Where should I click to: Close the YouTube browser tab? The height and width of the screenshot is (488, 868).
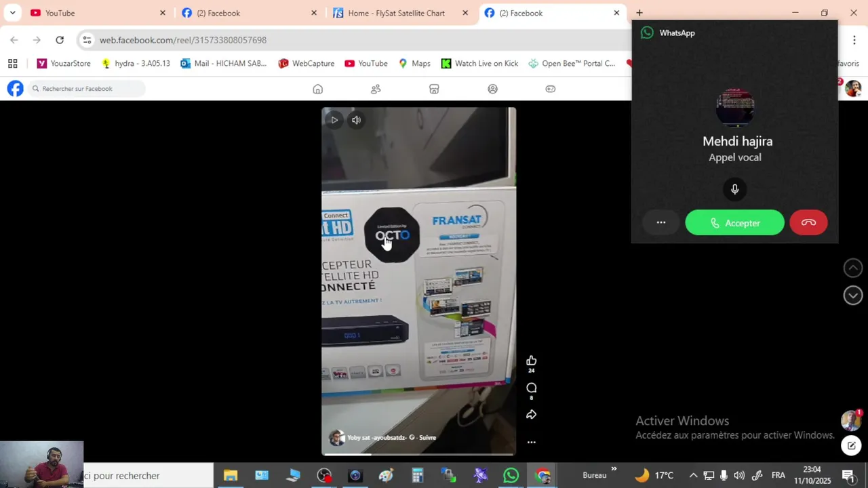(x=163, y=13)
